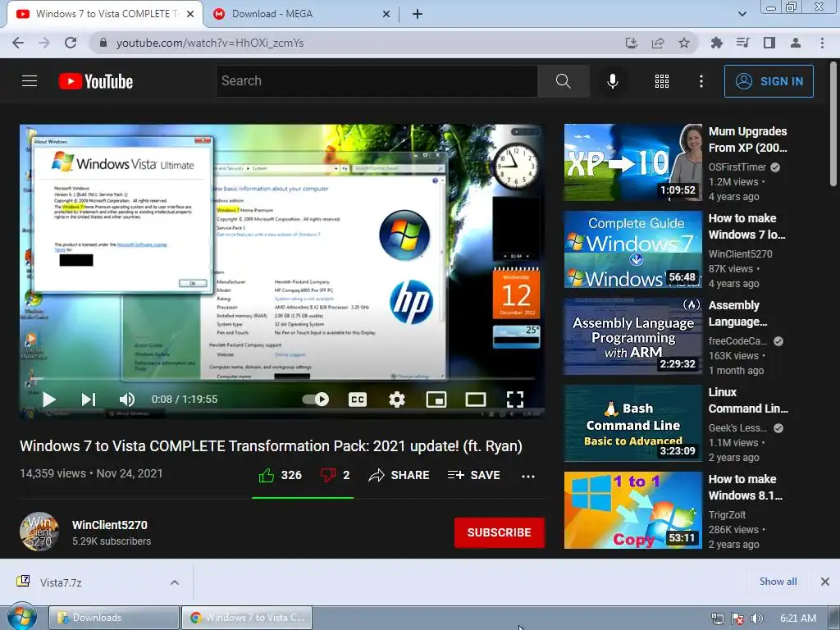Viewport: 840px width, 630px height.
Task: Subscribe to WinClient5270
Action: click(x=500, y=532)
